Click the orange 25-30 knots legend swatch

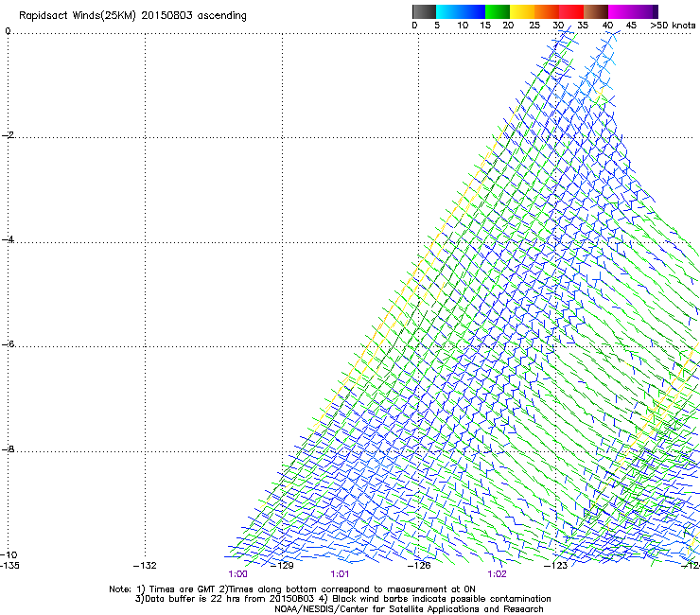547,11
